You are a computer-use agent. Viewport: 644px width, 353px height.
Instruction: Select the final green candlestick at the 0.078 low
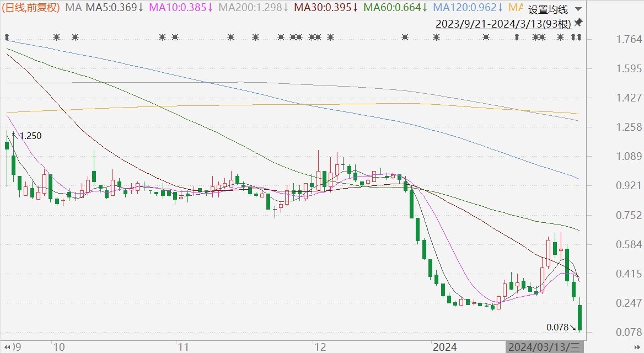click(x=580, y=317)
